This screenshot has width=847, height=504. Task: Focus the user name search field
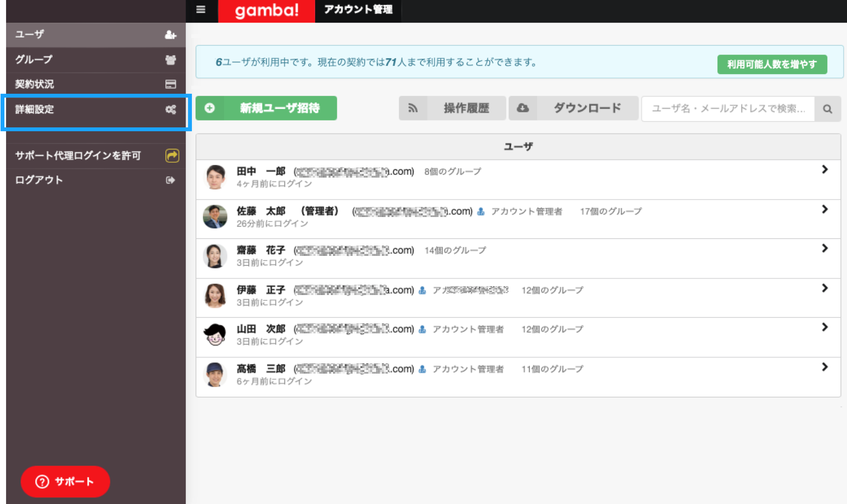[728, 109]
